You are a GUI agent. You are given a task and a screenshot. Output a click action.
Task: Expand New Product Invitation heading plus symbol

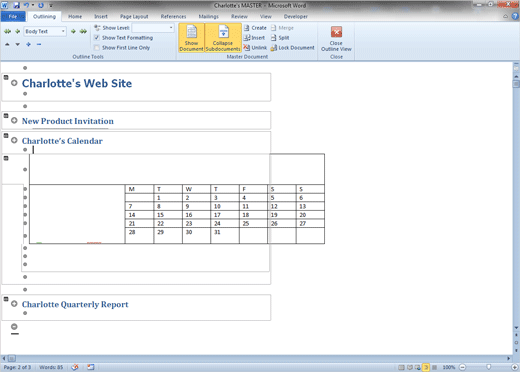pos(14,120)
